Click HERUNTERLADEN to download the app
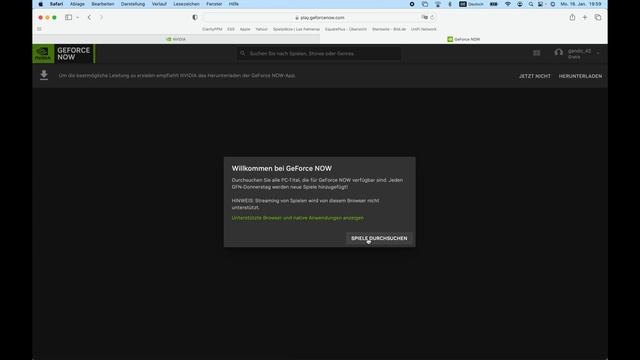 tap(580, 76)
